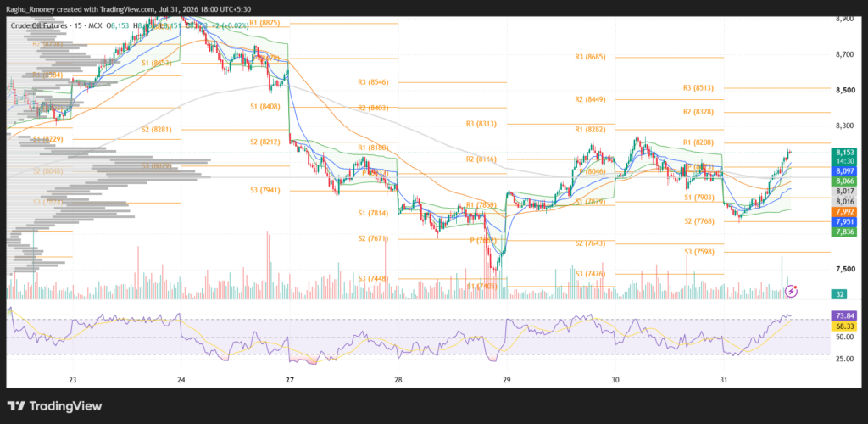Click date 27 on the time axis
Viewport: 868px width, 424px height.
pos(290,380)
